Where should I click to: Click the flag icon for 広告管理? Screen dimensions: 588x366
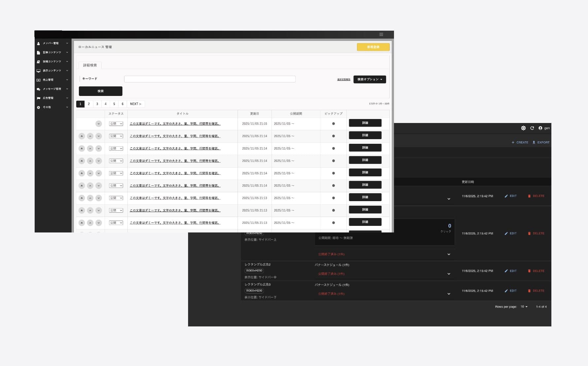click(x=38, y=98)
